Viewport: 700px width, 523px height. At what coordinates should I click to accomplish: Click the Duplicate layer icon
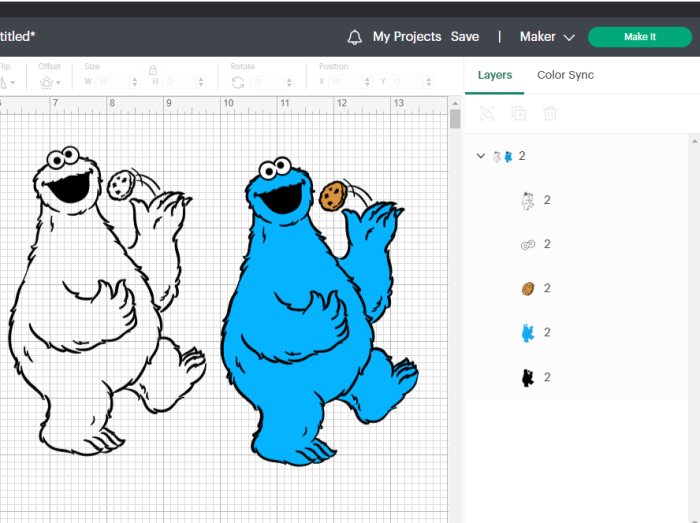518,113
